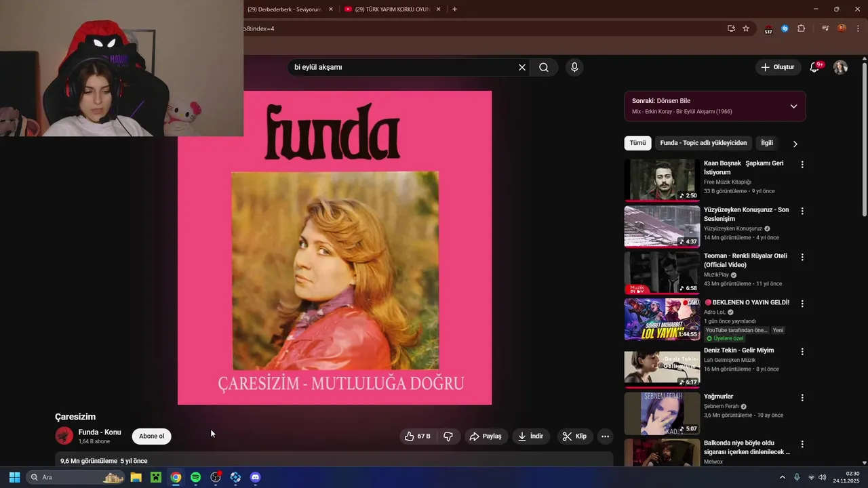Open a new browser tab
The image size is (868, 488).
pyautogui.click(x=454, y=9)
